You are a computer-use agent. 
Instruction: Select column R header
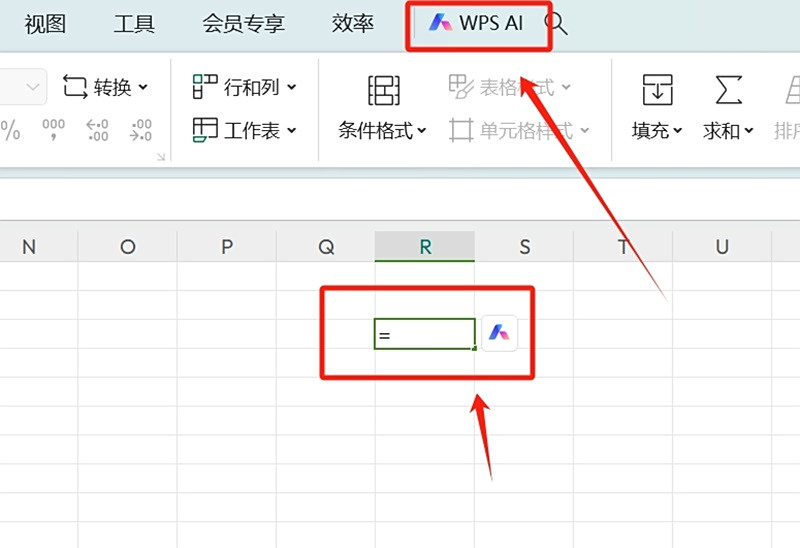pyautogui.click(x=424, y=247)
